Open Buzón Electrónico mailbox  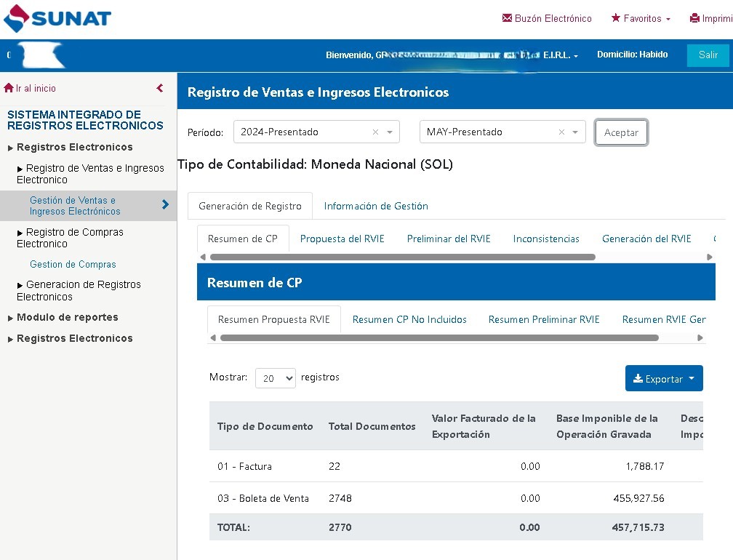coord(547,18)
